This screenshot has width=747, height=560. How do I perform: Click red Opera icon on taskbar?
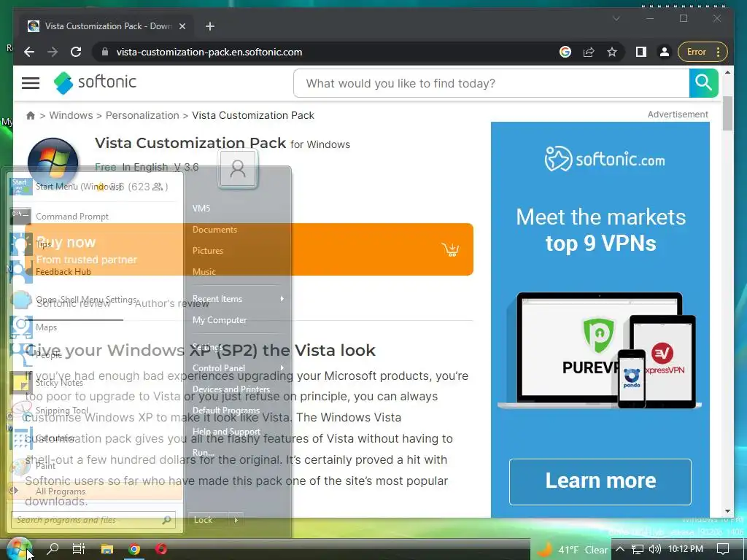pos(161,549)
